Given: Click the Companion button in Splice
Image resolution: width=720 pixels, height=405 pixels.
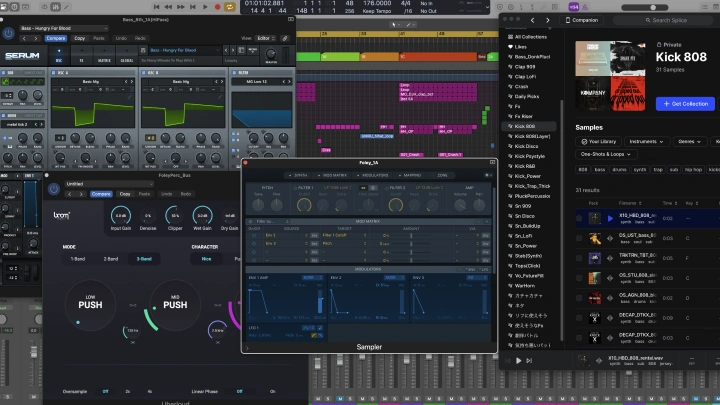Looking at the screenshot, I should [582, 20].
